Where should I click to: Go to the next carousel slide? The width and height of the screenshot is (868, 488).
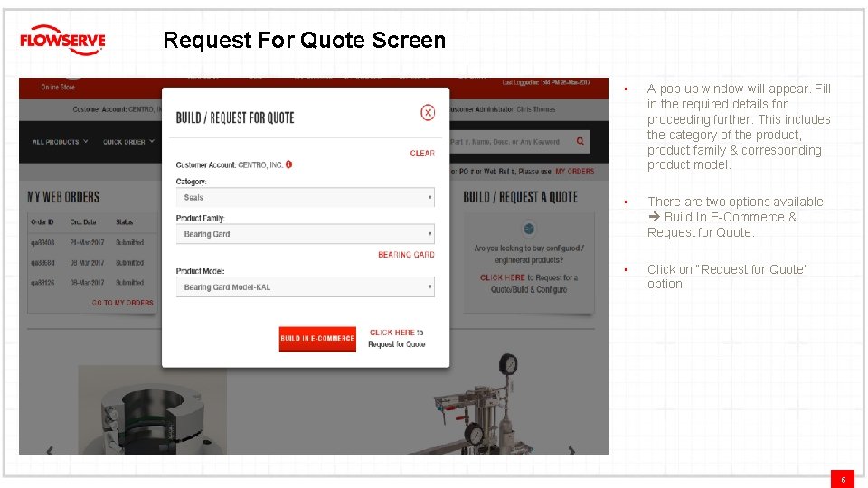click(x=571, y=450)
